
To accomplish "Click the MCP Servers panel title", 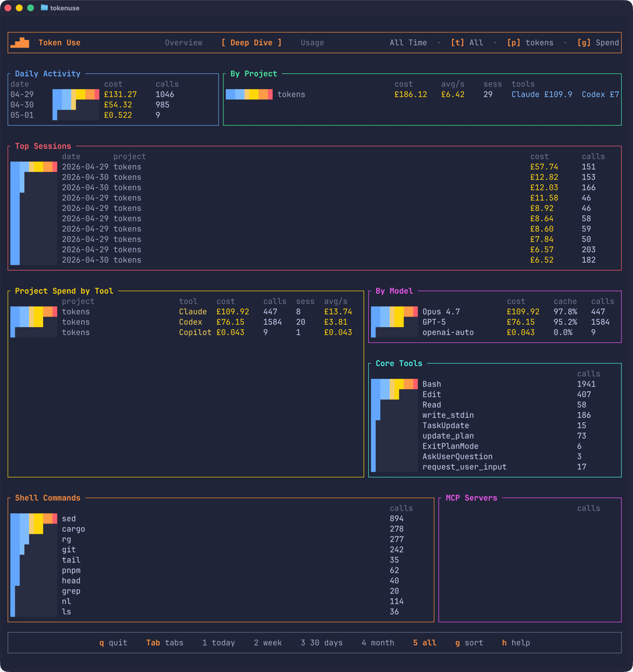I will tap(471, 498).
